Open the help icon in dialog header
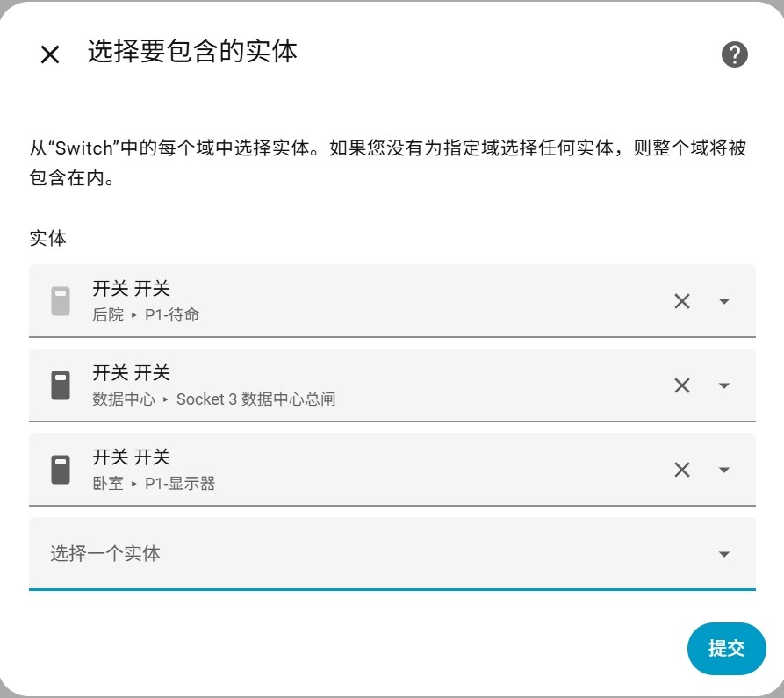This screenshot has width=784, height=698. pos(734,54)
